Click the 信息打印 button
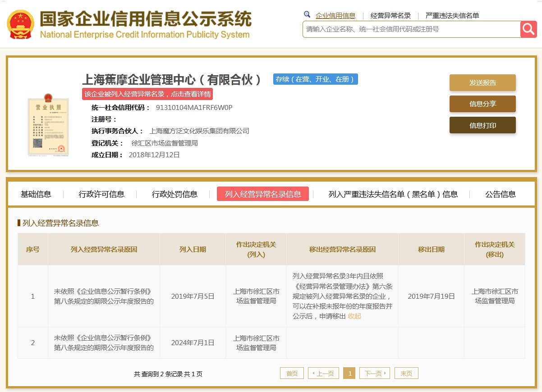Screen dimensions: 542x392 (482, 125)
